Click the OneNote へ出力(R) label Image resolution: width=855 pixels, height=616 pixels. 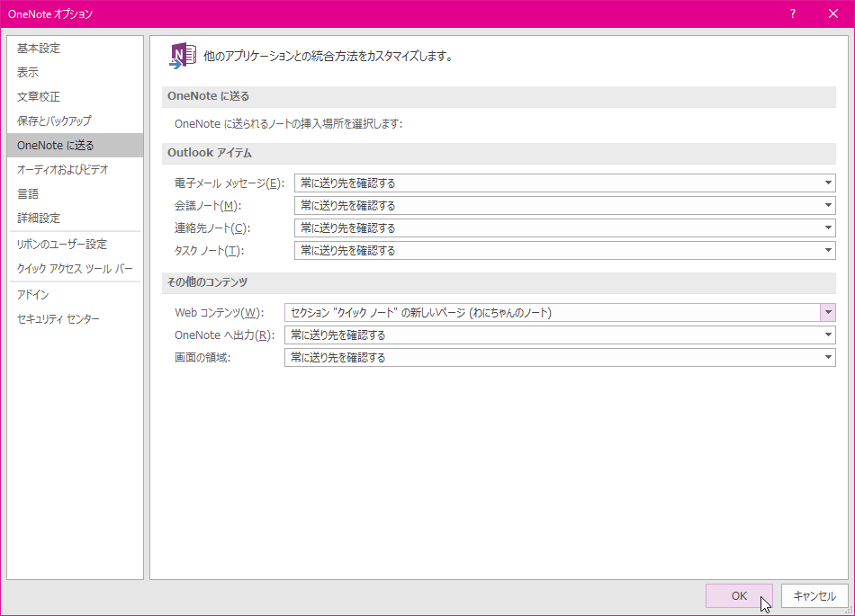224,335
